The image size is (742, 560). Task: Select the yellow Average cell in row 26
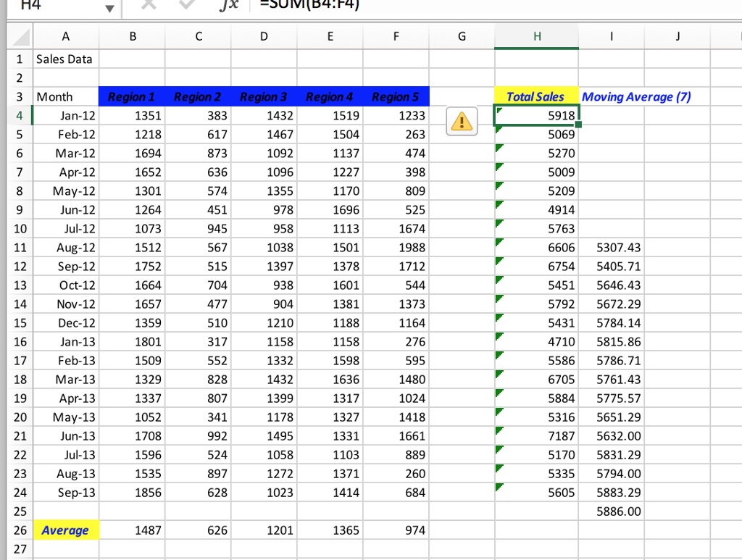pos(66,530)
